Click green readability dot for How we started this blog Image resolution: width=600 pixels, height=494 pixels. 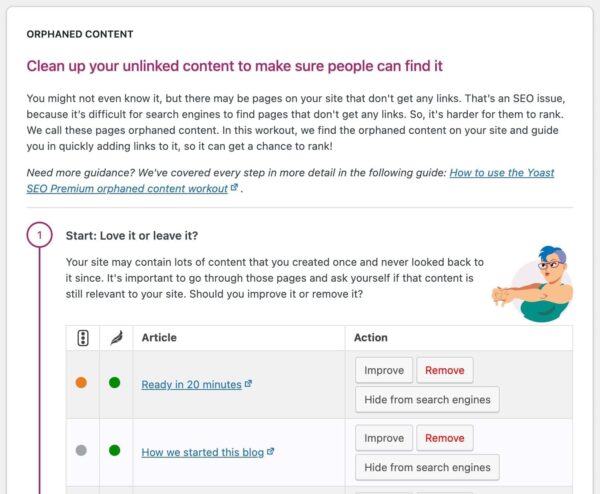coord(114,451)
